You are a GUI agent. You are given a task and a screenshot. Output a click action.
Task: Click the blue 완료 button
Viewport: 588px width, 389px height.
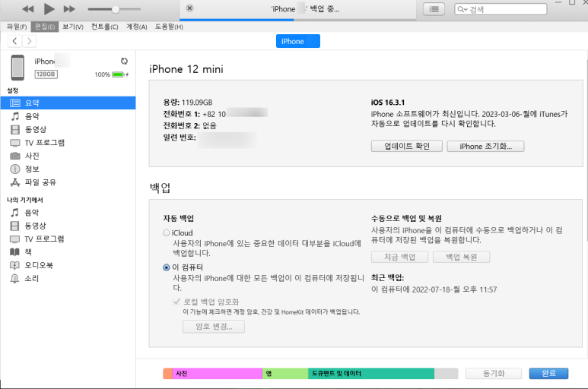click(x=548, y=373)
